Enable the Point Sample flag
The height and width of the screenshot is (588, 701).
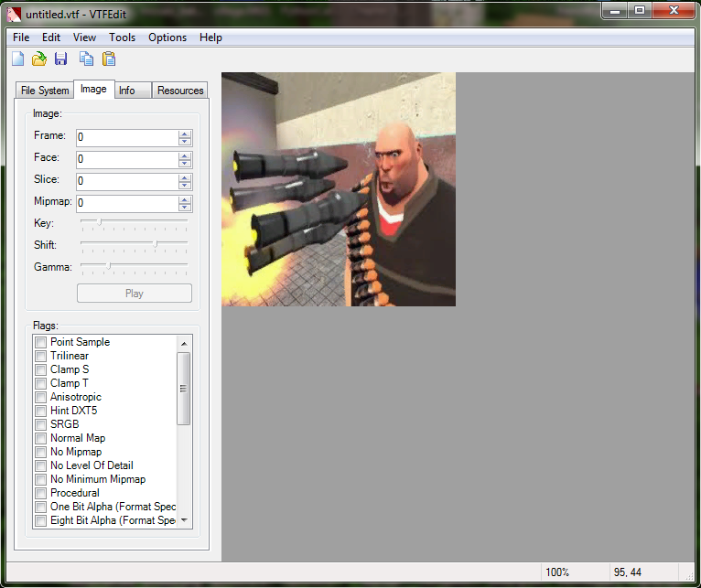[x=40, y=342]
